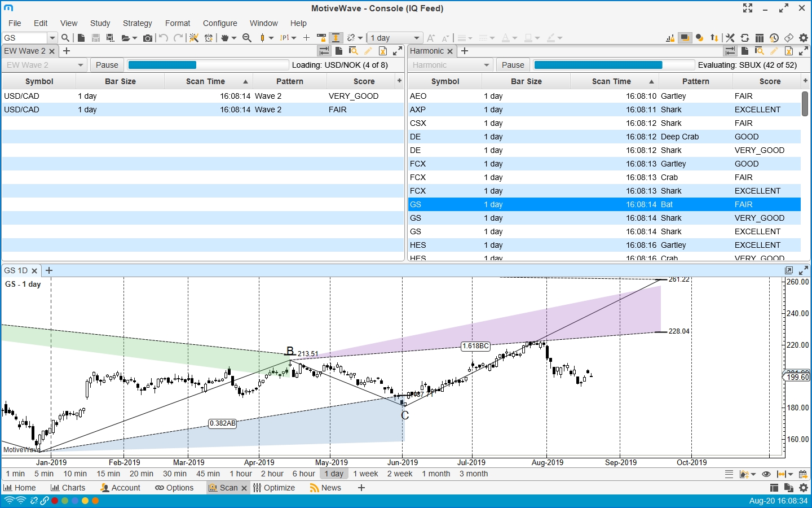This screenshot has width=812, height=508.
Task: Expand the link chain dropdown in toolbar
Action: pyautogui.click(x=359, y=38)
